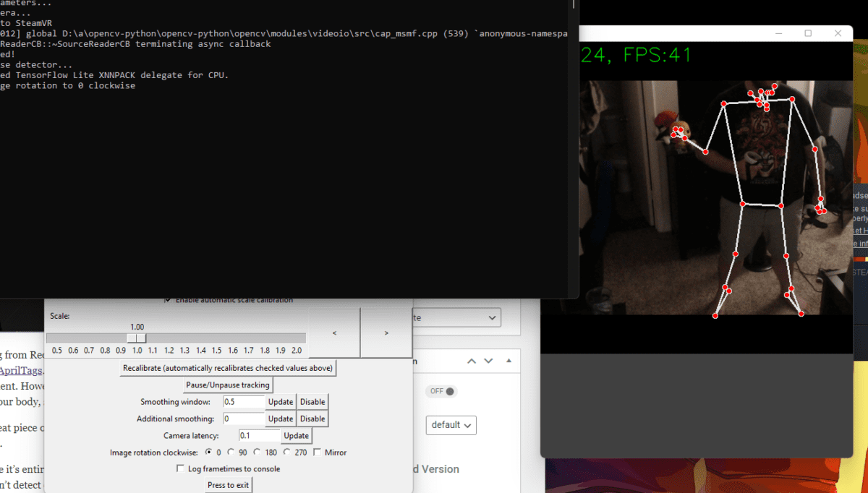This screenshot has width=868, height=493.
Task: Click the Scale slider handle
Action: coord(137,338)
